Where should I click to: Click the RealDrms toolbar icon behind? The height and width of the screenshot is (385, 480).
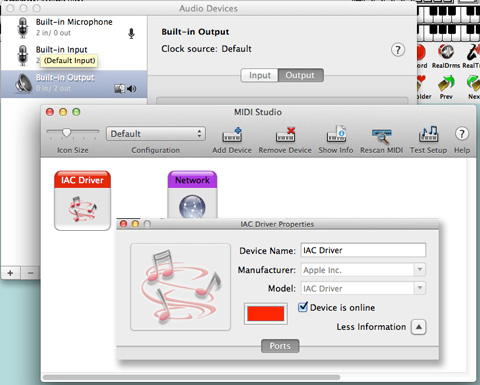446,52
